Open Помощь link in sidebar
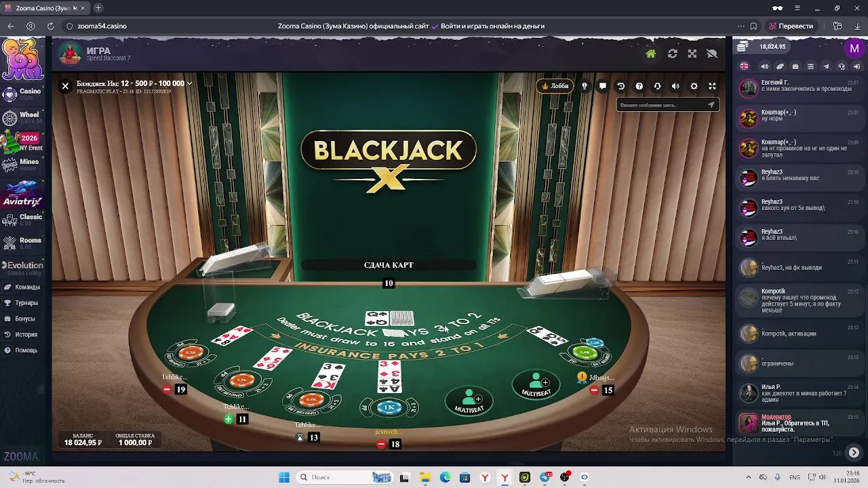Screen dimensions: 868x488 (x=22, y=350)
